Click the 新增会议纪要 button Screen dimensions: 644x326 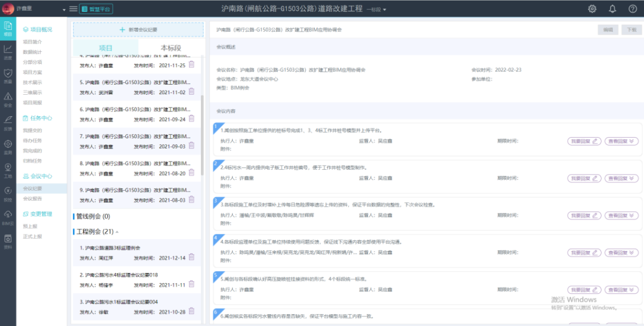click(x=138, y=30)
